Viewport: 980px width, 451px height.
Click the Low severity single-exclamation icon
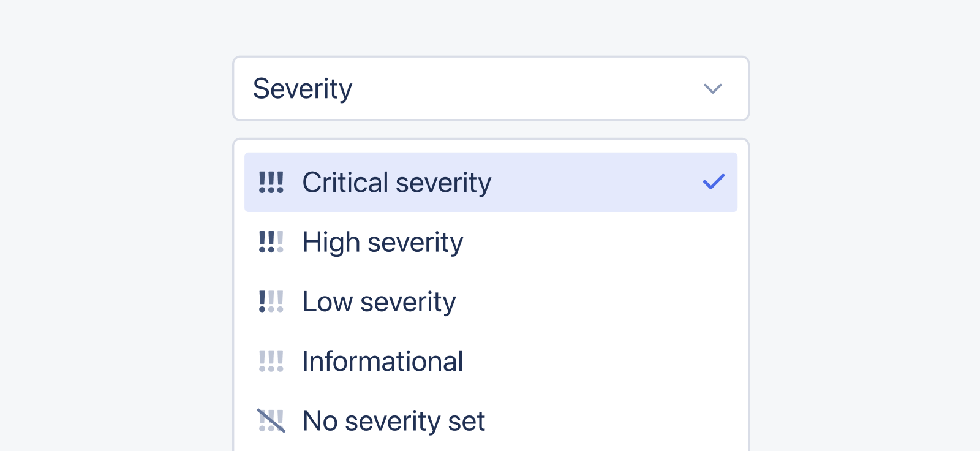(271, 301)
